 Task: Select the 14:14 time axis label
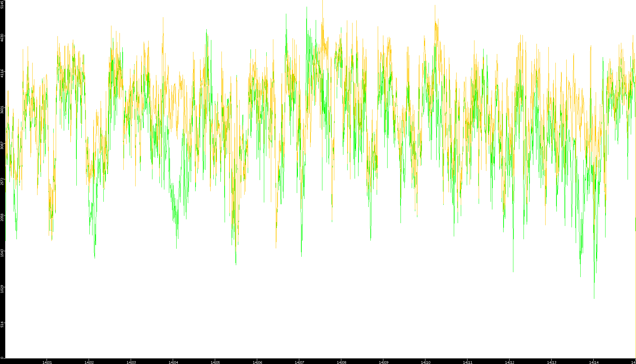(x=594, y=362)
